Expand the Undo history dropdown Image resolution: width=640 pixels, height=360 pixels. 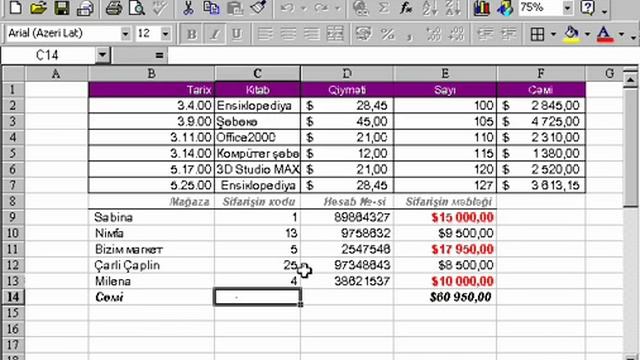[303, 8]
